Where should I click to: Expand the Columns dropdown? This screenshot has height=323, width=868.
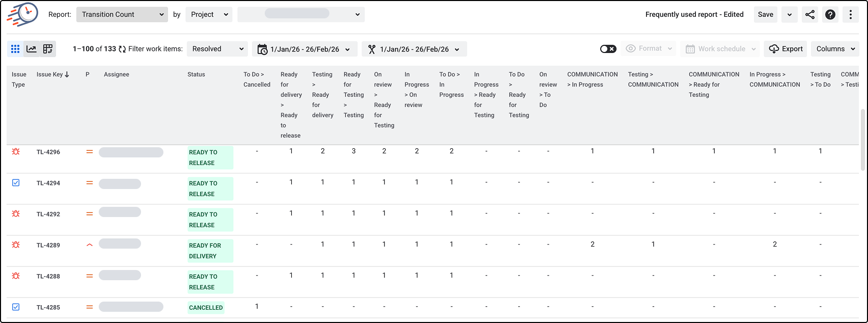point(835,49)
